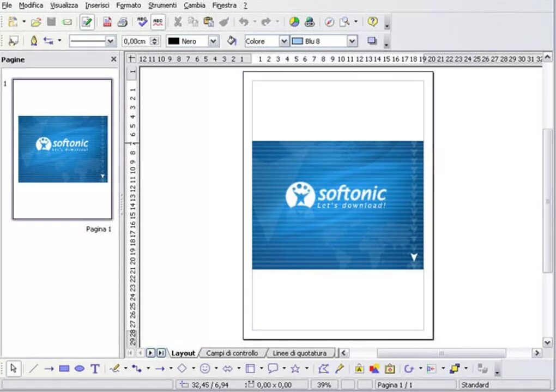Click vertical scrollbar down arrow
Screen dimensions: 556x392
click(547, 343)
